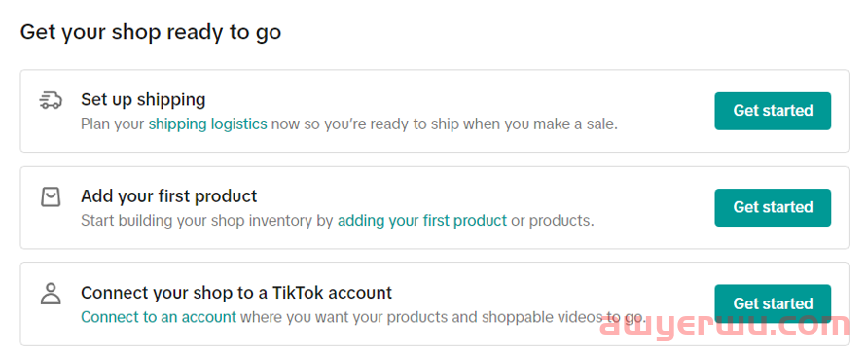Click Get started for Add your first product
Image resolution: width=868 pixels, height=354 pixels.
tap(773, 207)
